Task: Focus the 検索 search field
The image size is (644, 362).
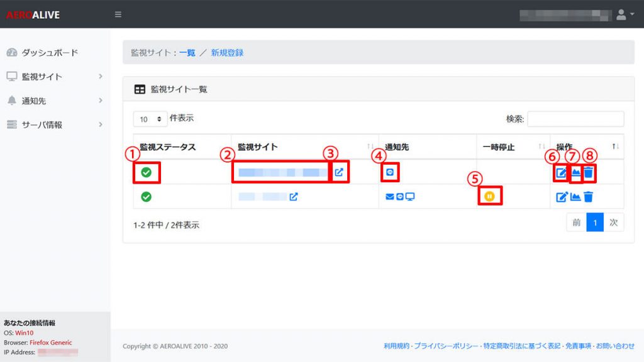Action: [x=575, y=119]
